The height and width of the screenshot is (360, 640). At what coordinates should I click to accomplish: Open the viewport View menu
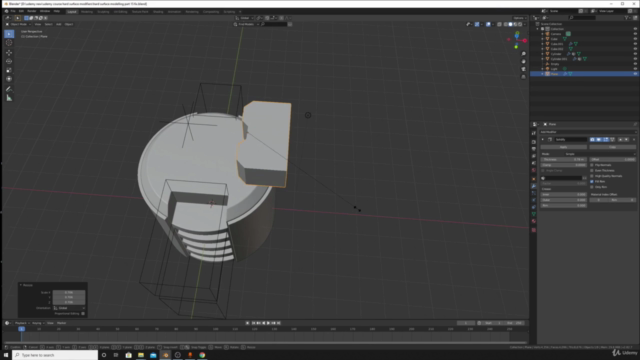click(x=38, y=24)
